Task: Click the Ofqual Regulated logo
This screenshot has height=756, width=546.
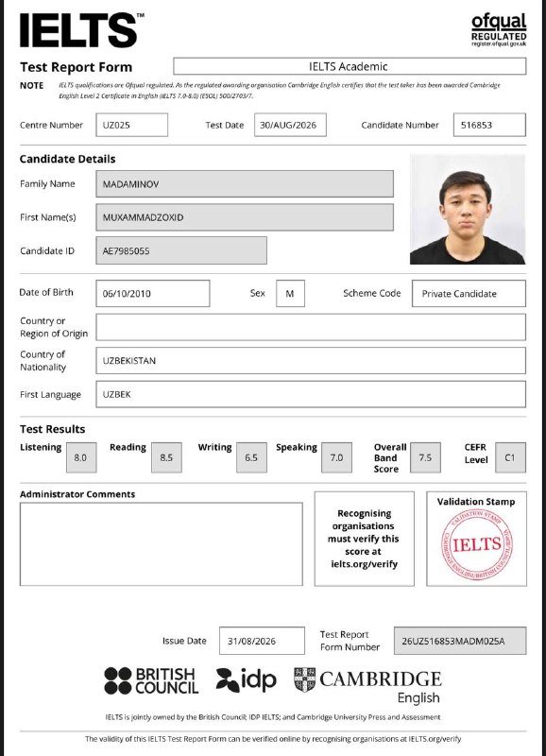Action: coord(499,30)
